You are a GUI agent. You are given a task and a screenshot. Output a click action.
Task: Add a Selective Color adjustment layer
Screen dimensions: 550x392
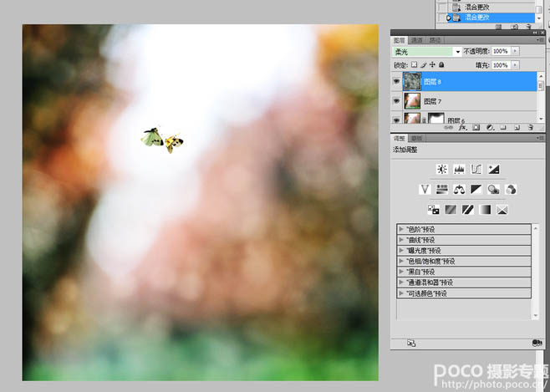502,210
